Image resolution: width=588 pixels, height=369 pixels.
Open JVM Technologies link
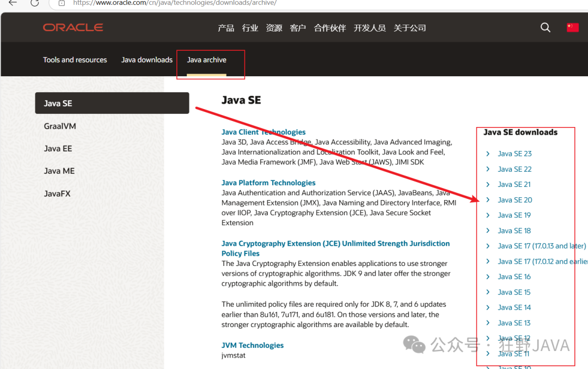coord(253,346)
